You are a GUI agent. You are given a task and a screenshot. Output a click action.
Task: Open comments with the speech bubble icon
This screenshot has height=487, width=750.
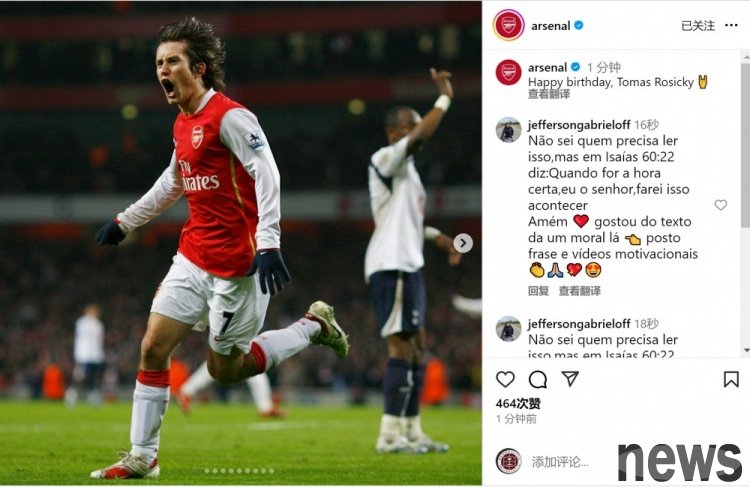pos(538,379)
